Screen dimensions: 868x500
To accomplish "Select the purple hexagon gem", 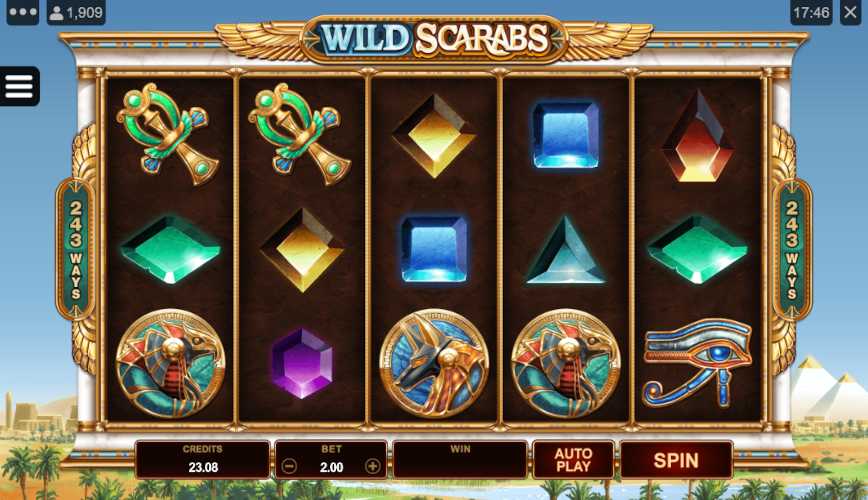I will [x=302, y=363].
